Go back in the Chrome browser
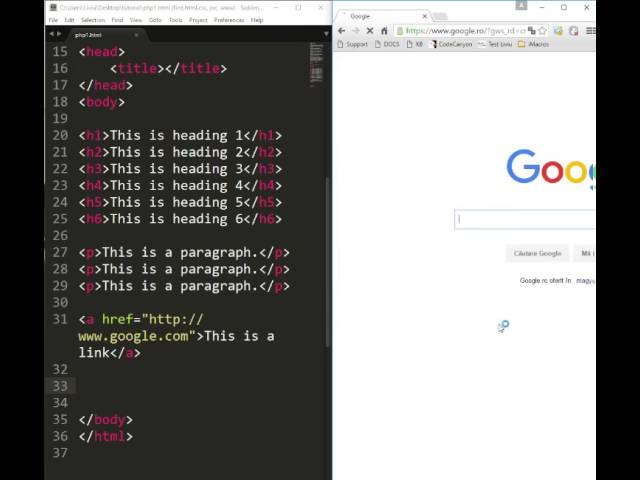 [x=342, y=31]
